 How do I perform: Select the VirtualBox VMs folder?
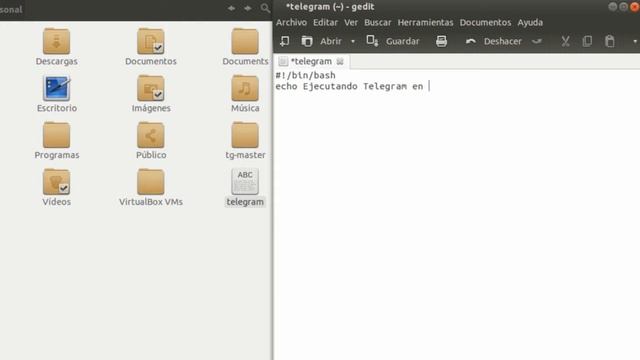pos(151,187)
